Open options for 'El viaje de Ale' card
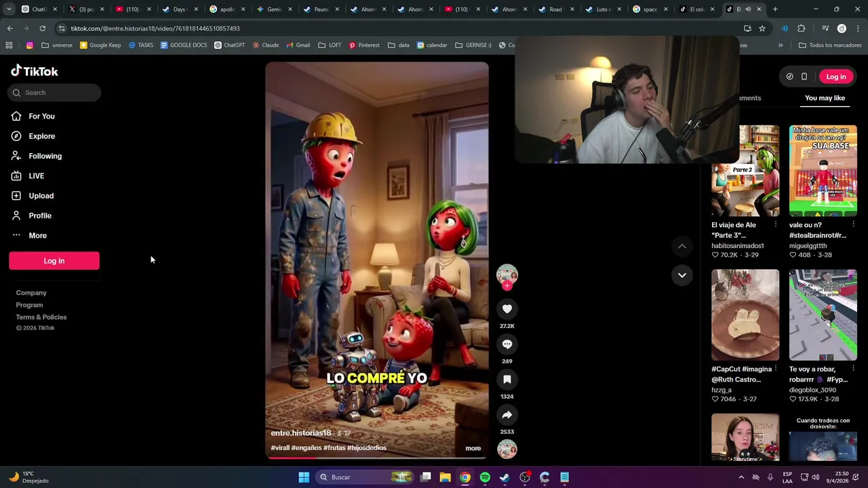868x488 pixels. pos(776,224)
